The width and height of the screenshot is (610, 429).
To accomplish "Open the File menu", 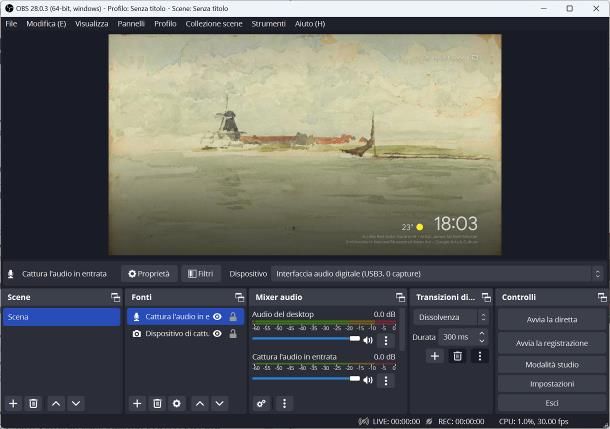I will [11, 24].
